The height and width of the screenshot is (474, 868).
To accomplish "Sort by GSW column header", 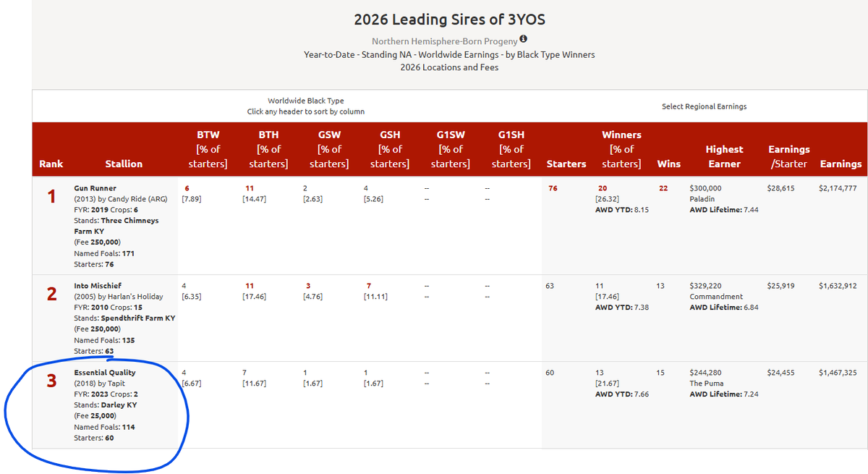I will click(329, 149).
